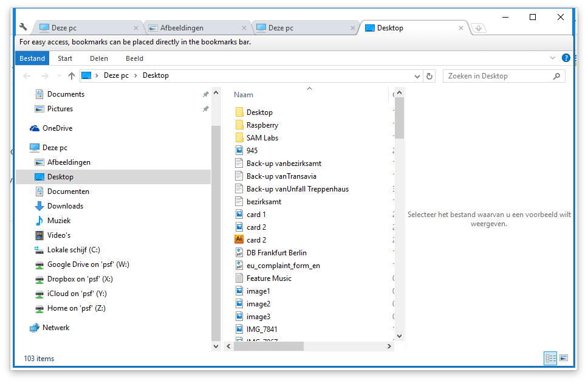Switch to the Afbeeldingen tab

pos(182,28)
